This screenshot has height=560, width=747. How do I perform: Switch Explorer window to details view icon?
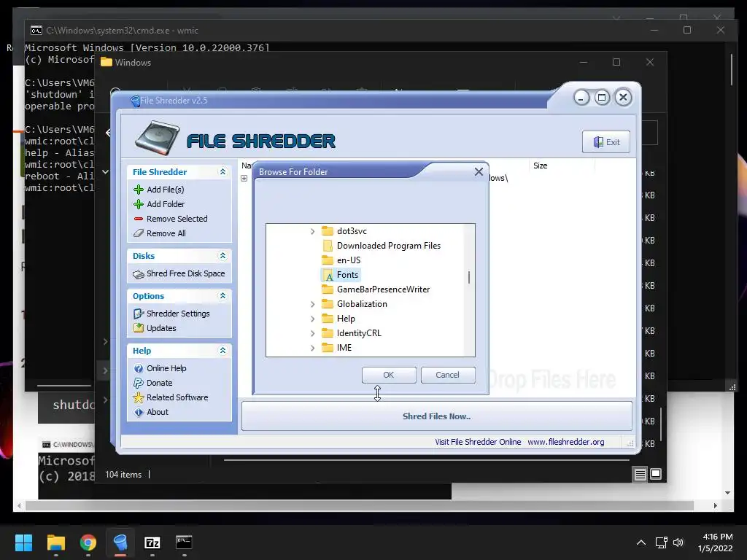click(640, 474)
